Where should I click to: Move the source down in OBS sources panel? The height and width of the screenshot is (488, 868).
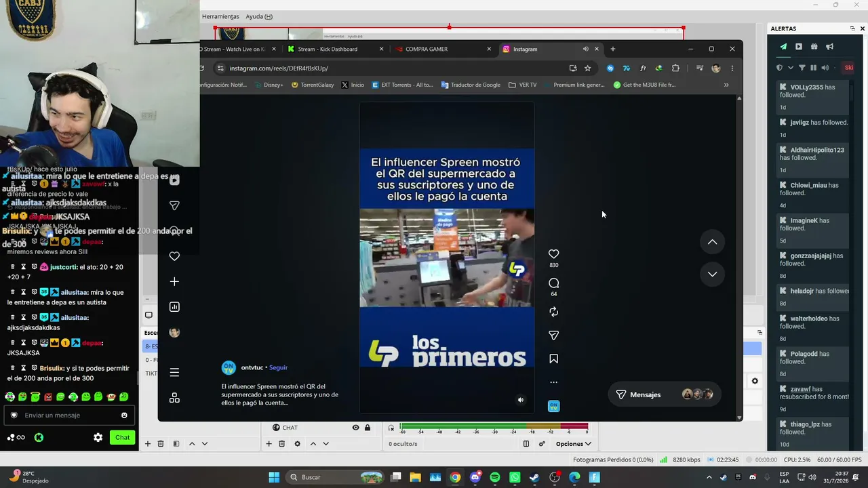325,444
